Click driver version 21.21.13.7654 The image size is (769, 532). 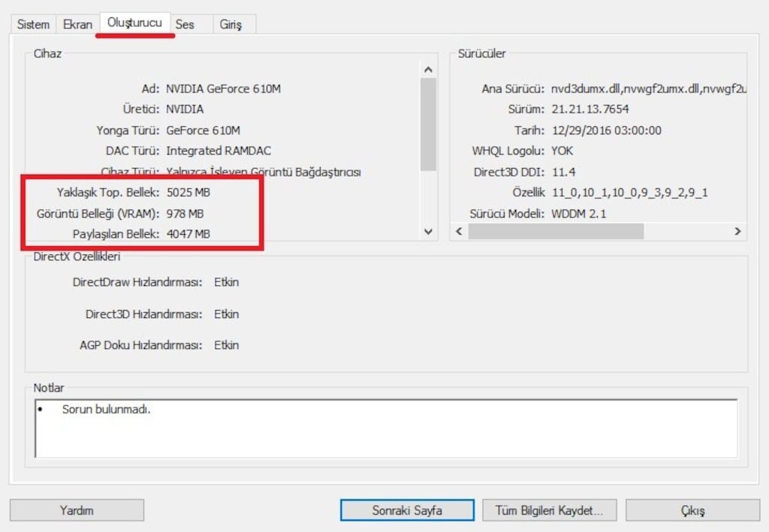tap(590, 110)
